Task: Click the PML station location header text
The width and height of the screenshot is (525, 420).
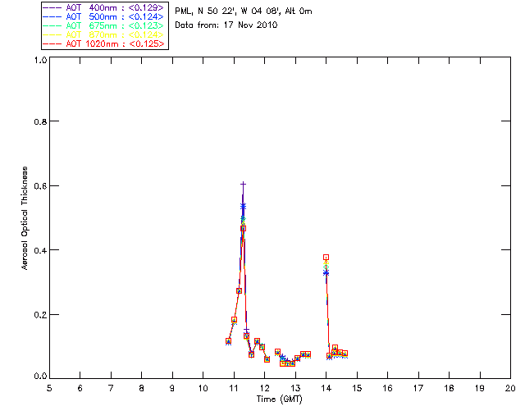Action: click(x=244, y=11)
